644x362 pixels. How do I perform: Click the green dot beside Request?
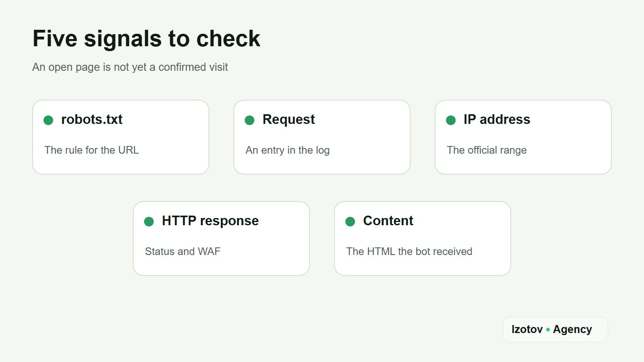pos(250,120)
